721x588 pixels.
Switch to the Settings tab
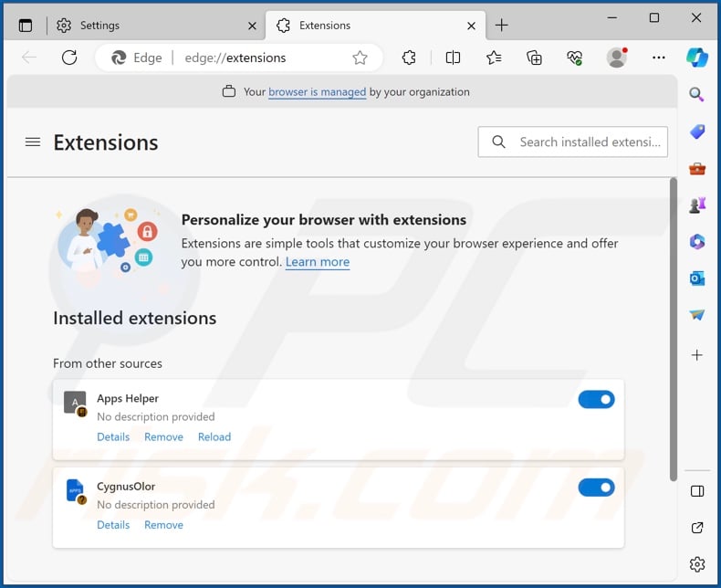[x=155, y=26]
